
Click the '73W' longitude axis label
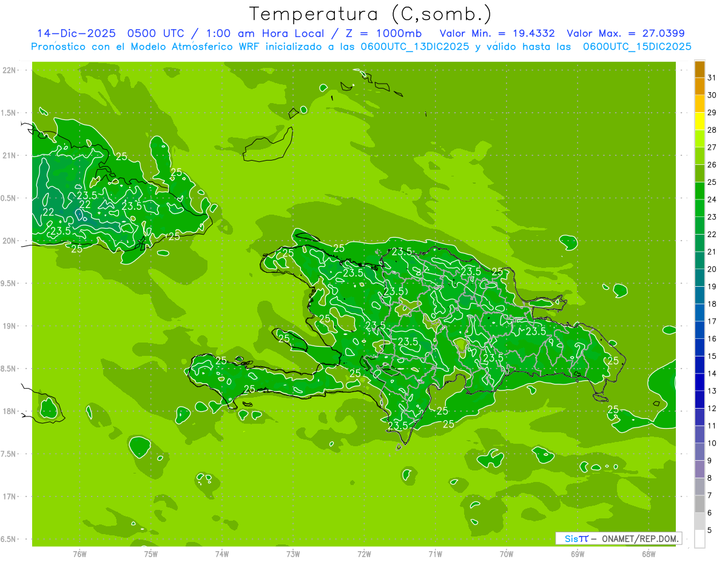click(x=293, y=554)
